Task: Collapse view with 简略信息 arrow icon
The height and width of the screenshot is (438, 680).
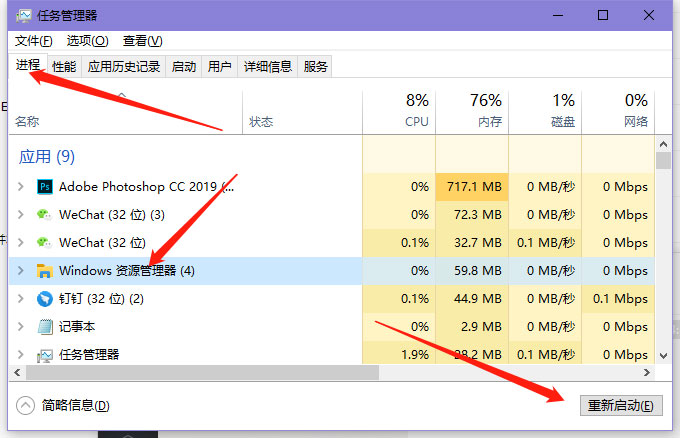Action: [x=25, y=405]
